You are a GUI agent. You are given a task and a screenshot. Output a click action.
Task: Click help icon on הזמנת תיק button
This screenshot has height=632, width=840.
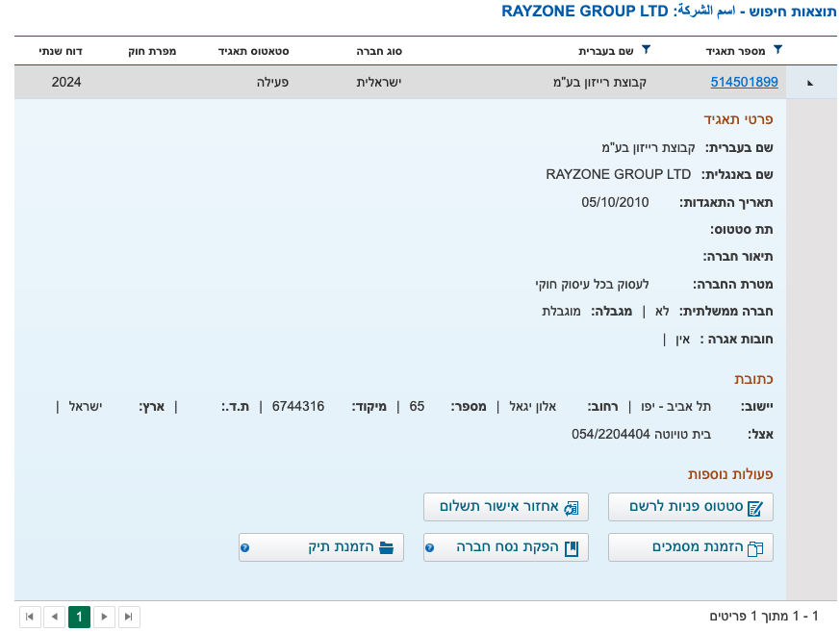coord(244,547)
